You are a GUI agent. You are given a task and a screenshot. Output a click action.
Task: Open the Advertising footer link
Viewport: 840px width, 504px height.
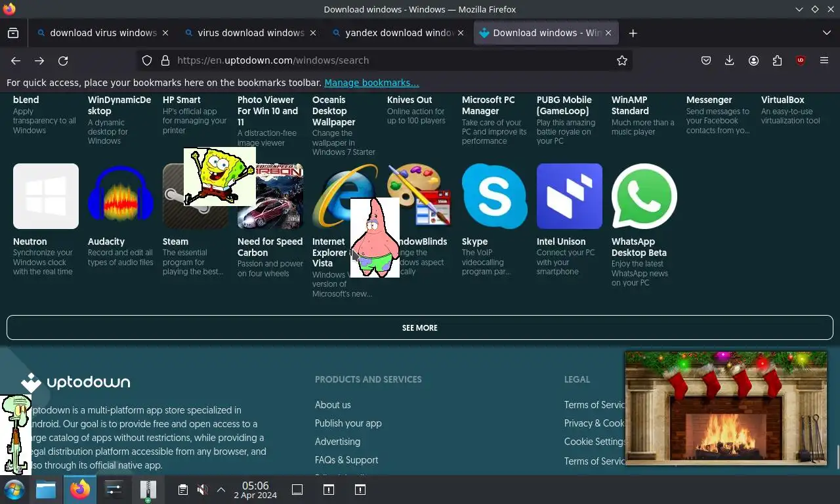337,442
